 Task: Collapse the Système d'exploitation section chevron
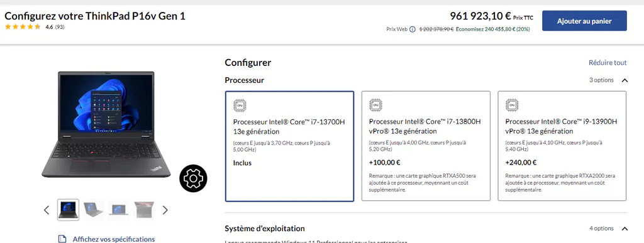click(x=625, y=229)
